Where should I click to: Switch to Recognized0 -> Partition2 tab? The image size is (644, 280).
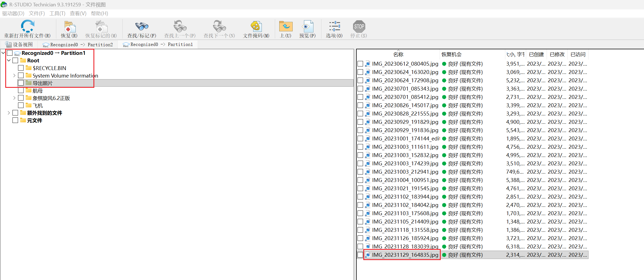click(78, 45)
